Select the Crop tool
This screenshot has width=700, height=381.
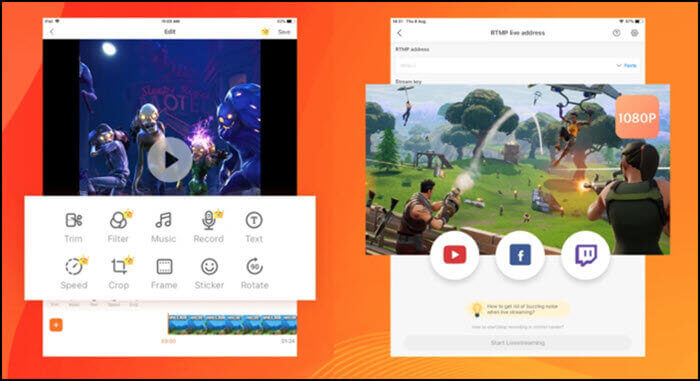tap(119, 273)
